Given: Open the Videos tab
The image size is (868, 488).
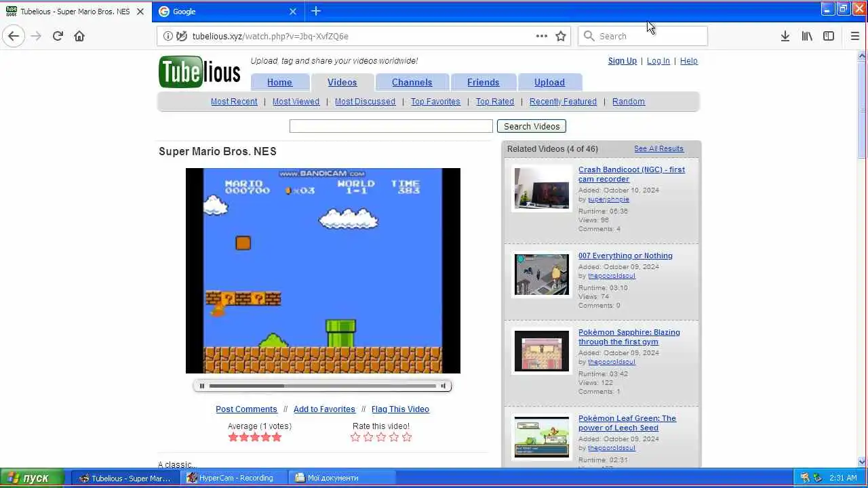Looking at the screenshot, I should click(342, 82).
